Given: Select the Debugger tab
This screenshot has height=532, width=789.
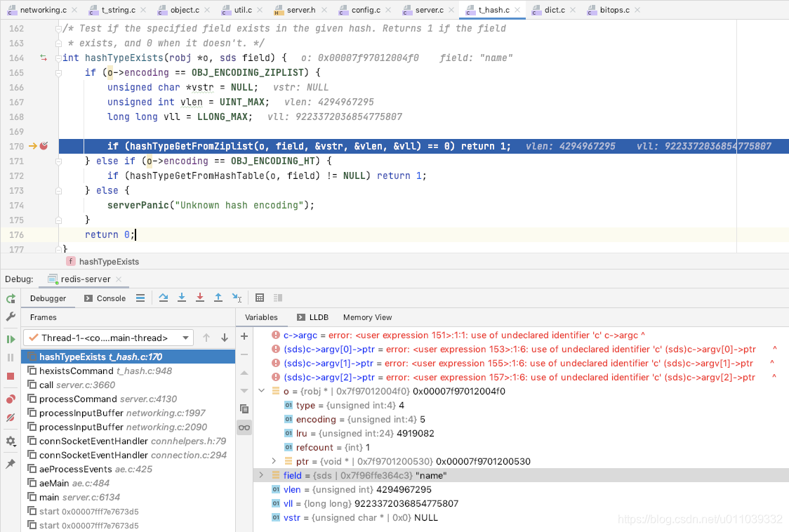Looking at the screenshot, I should point(48,298).
